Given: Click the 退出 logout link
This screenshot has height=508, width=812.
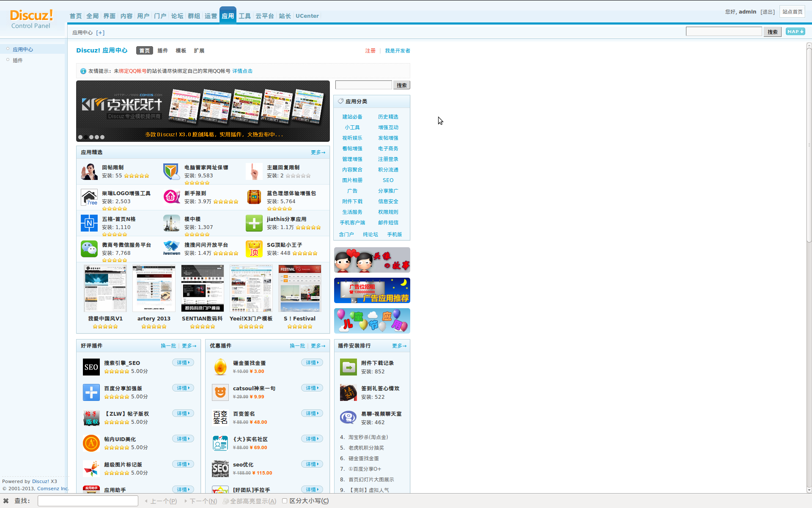Looking at the screenshot, I should point(768,12).
